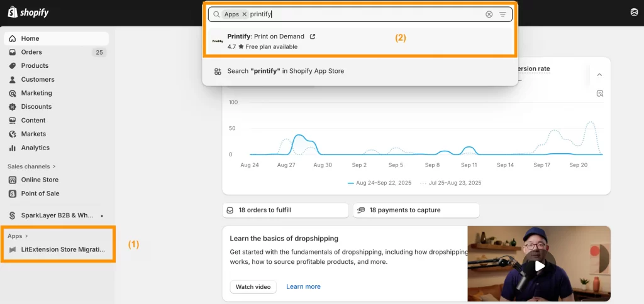Collapse the metrics chart with chevron

(599, 75)
